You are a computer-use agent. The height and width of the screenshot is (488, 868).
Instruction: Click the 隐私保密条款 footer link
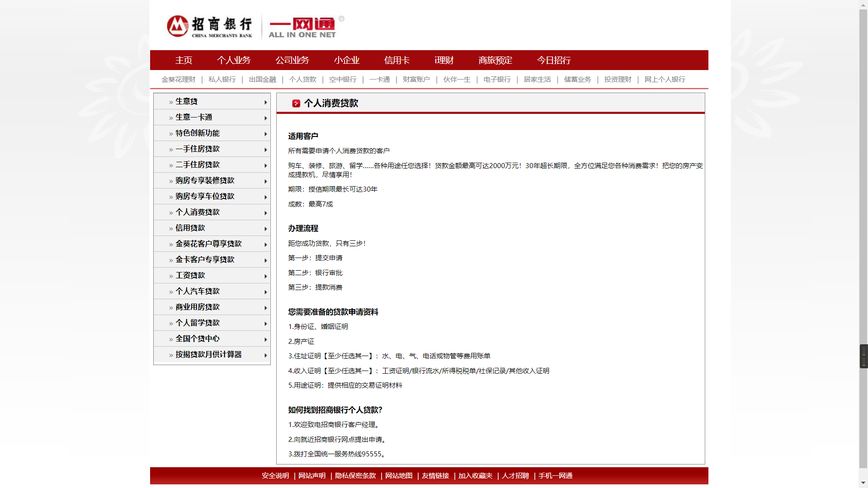click(355, 476)
